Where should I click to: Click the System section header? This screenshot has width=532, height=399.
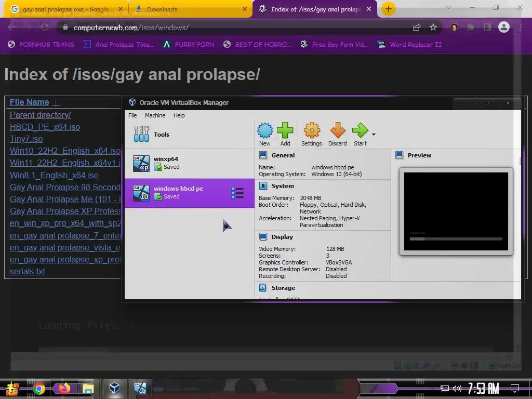(283, 186)
